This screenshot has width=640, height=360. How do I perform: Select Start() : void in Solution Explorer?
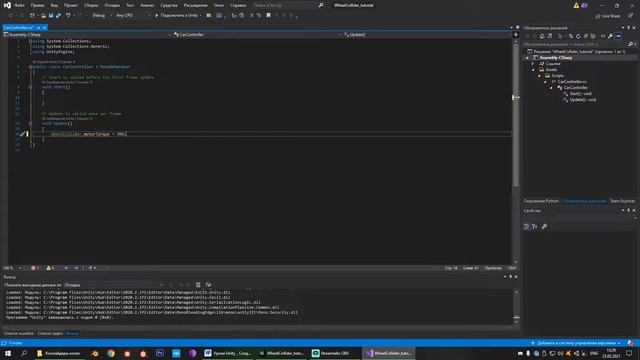(580, 94)
